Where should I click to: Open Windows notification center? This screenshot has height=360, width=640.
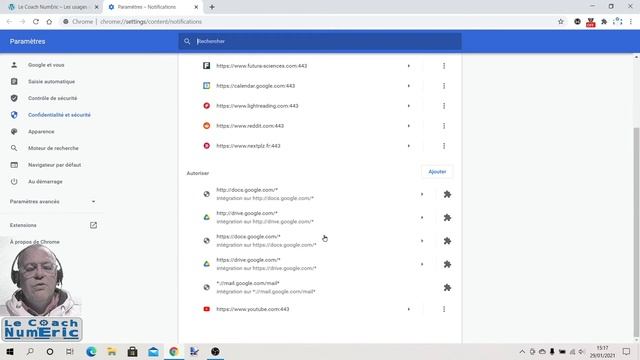tap(627, 351)
